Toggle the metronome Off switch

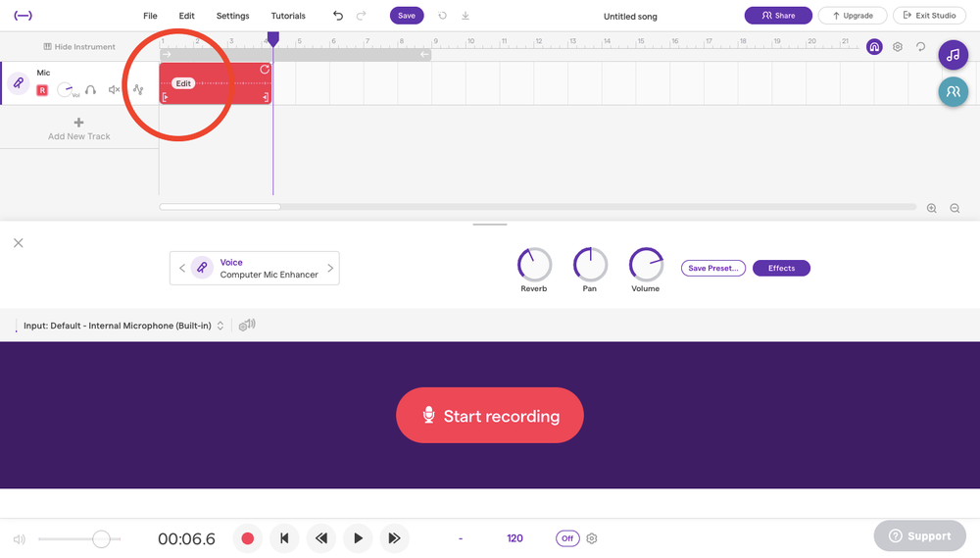(x=567, y=538)
